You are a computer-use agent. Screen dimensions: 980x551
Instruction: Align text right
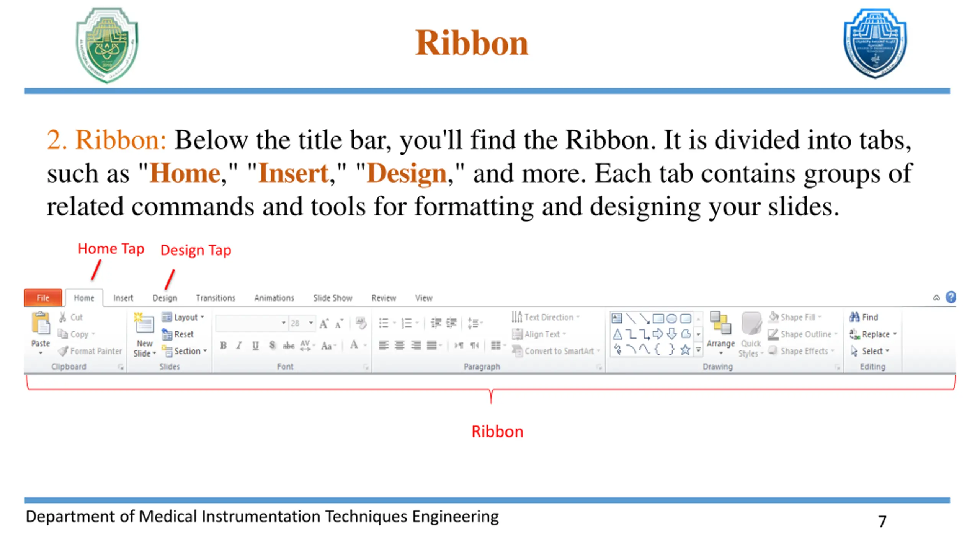click(416, 346)
